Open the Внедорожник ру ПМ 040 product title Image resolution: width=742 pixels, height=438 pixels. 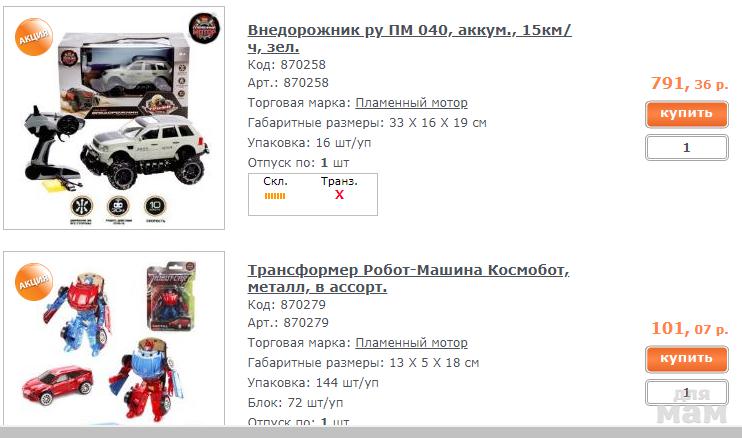point(410,38)
